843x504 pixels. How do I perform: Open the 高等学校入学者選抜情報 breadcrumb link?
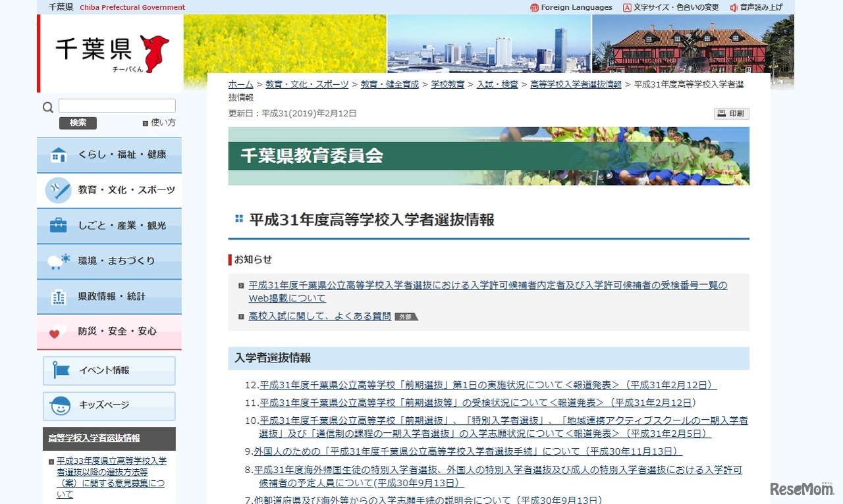click(576, 84)
